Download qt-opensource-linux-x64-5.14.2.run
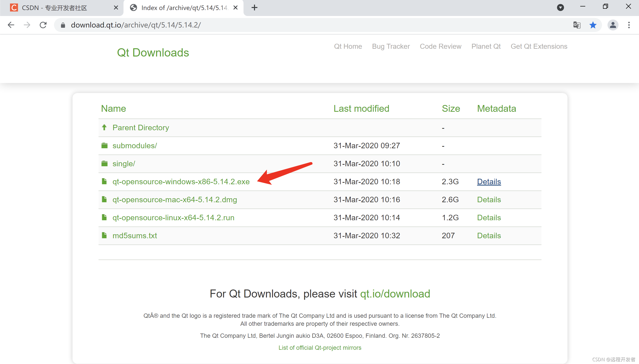Screen dimensions: 639x364 173,218
